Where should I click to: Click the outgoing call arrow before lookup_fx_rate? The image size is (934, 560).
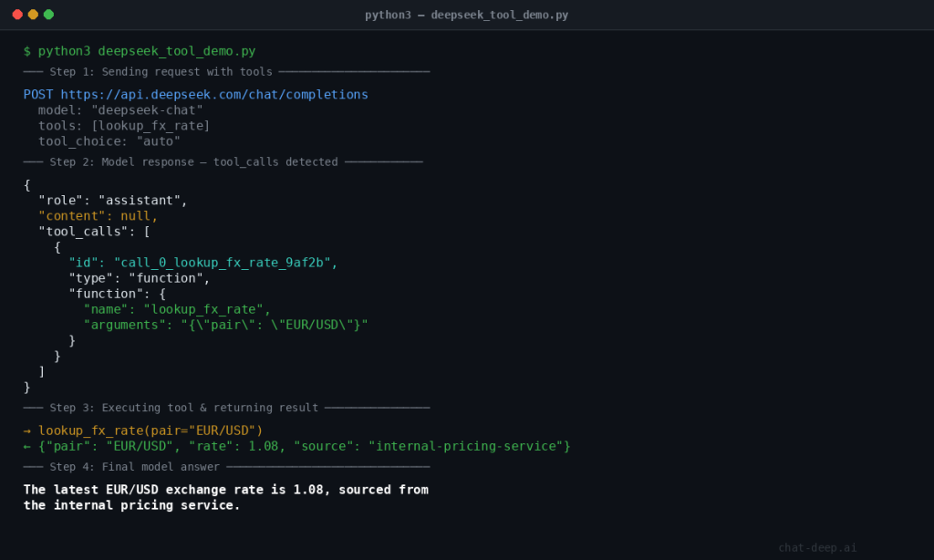coord(26,430)
